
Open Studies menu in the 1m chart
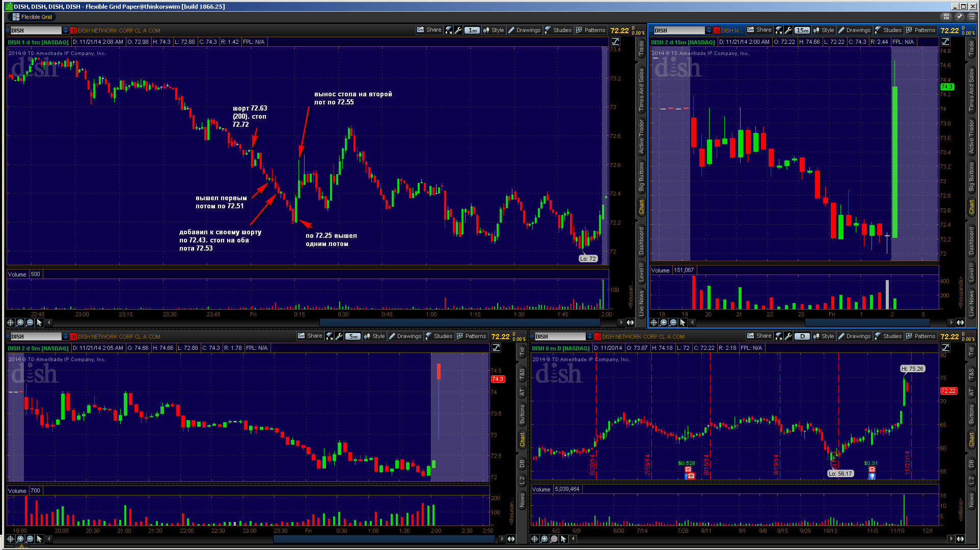tap(558, 30)
